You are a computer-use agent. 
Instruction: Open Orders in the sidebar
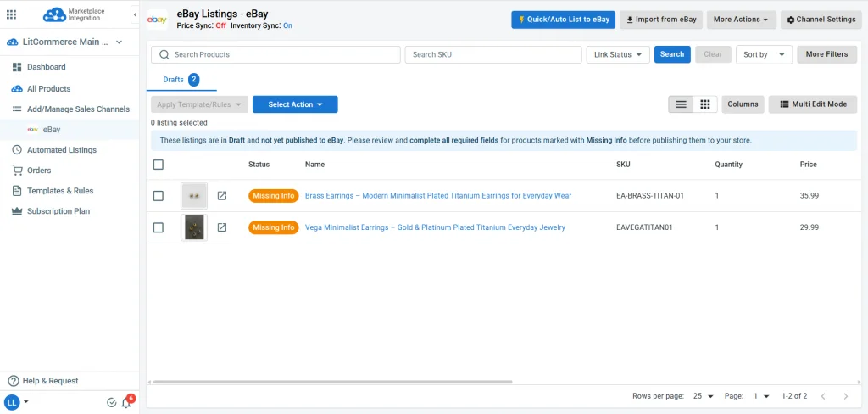39,171
